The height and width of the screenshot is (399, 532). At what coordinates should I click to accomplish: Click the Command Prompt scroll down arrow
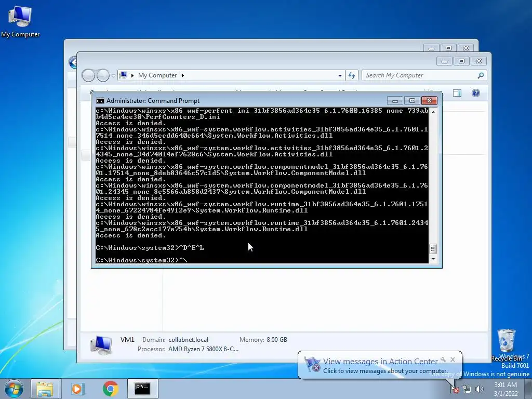click(x=433, y=259)
